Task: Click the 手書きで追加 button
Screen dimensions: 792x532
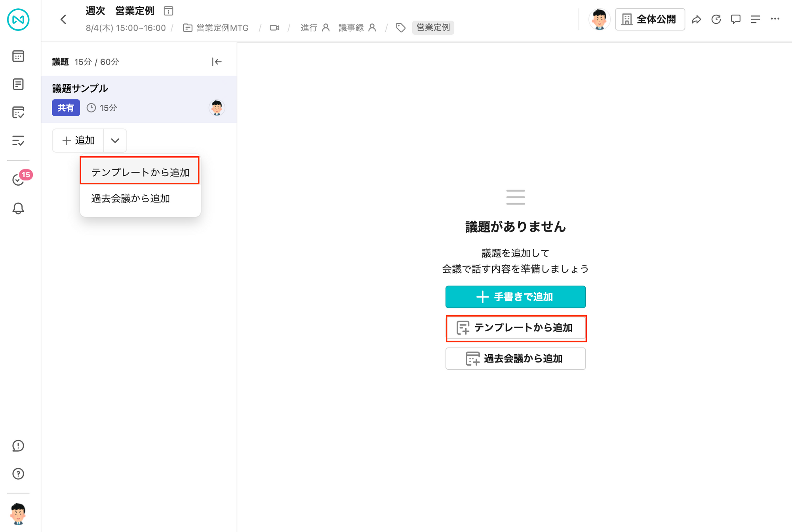Action: pyautogui.click(x=515, y=297)
